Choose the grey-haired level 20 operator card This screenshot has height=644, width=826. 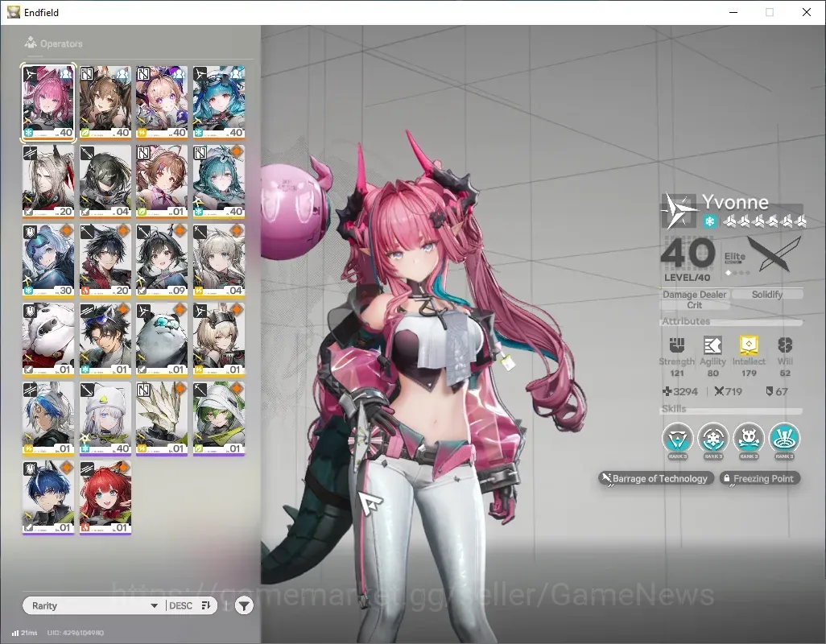48,181
